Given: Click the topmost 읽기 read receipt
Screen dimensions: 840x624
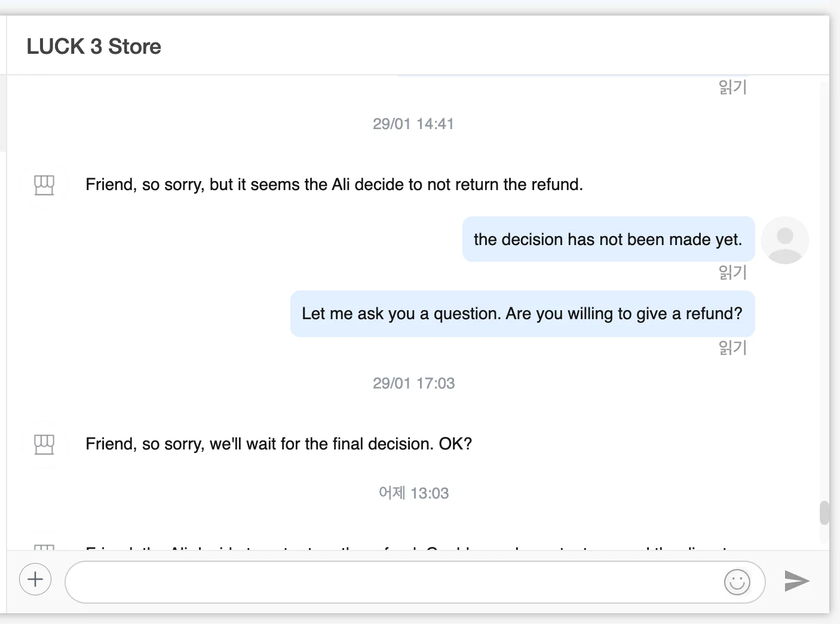Looking at the screenshot, I should [732, 87].
